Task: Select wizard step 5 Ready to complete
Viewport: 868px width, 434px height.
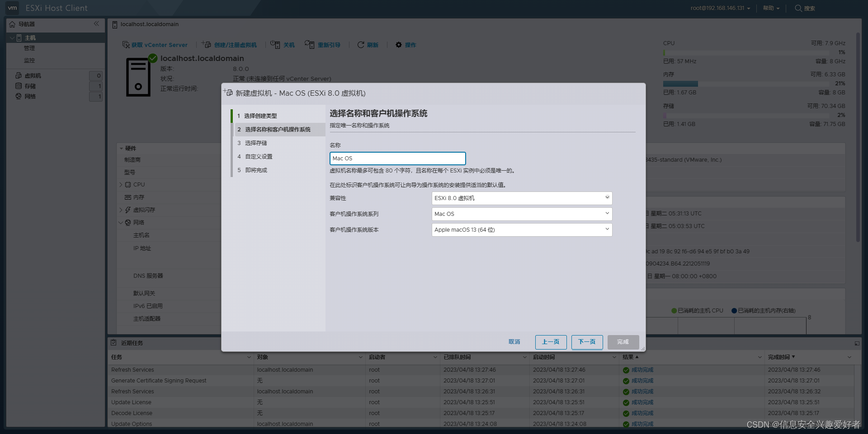Action: [x=278, y=170]
